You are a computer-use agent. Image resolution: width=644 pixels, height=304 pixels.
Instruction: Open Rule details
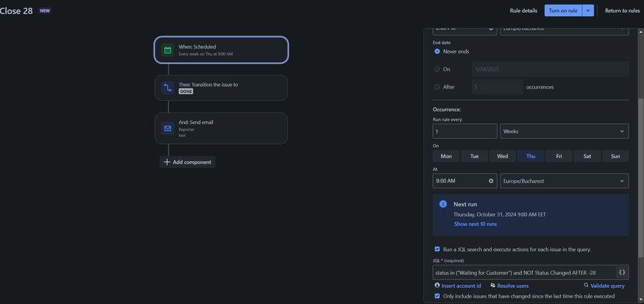tap(523, 11)
